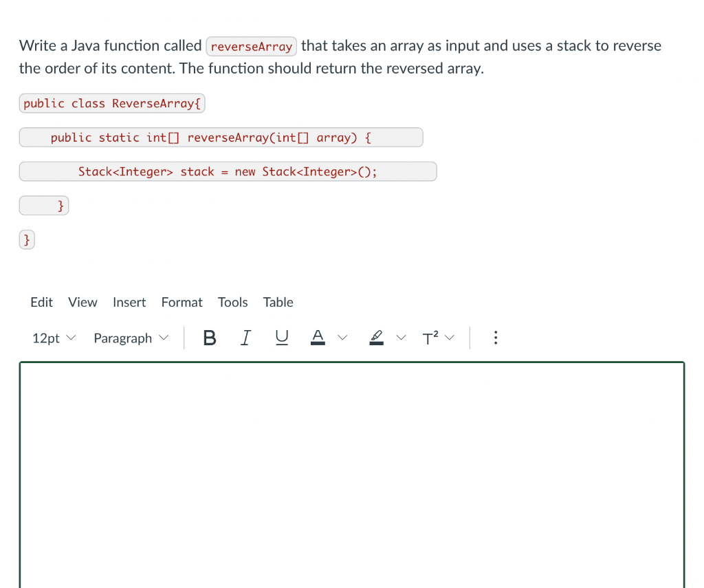
Task: Open the Insert menu
Action: pos(129,302)
